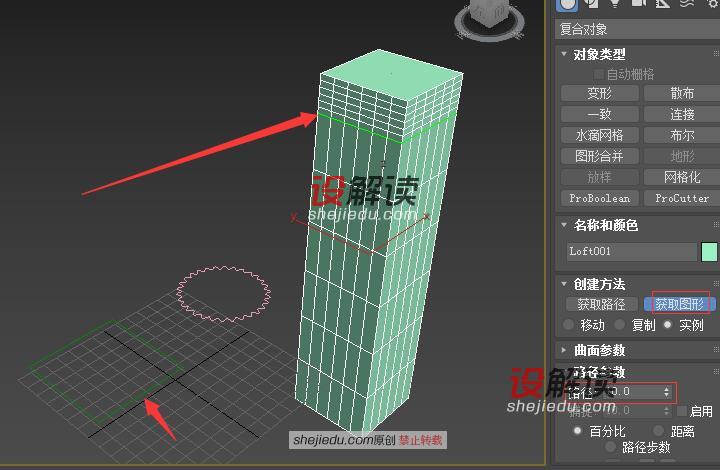Open the 复合对象 category dropdown
The height and width of the screenshot is (470, 720).
637,30
